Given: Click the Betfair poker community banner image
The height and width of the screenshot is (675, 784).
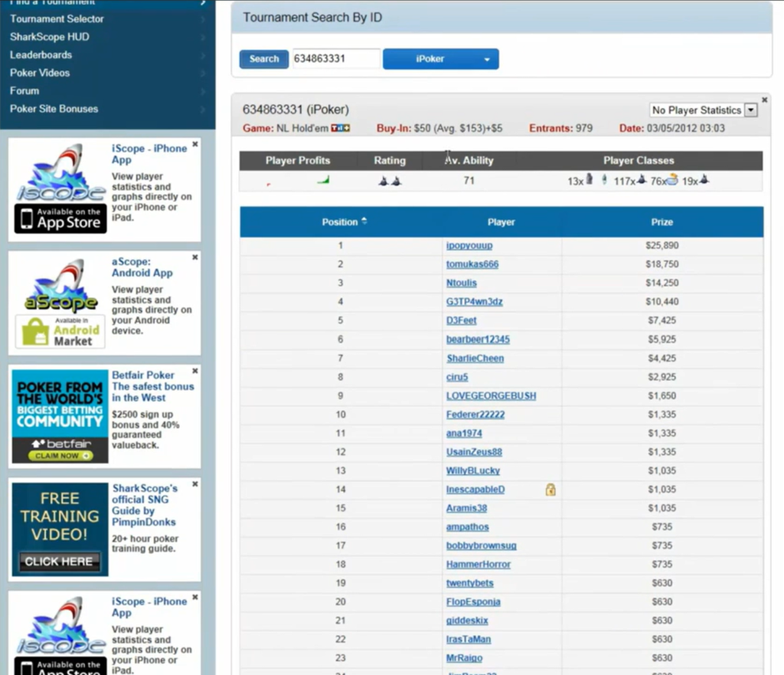Looking at the screenshot, I should 60,416.
